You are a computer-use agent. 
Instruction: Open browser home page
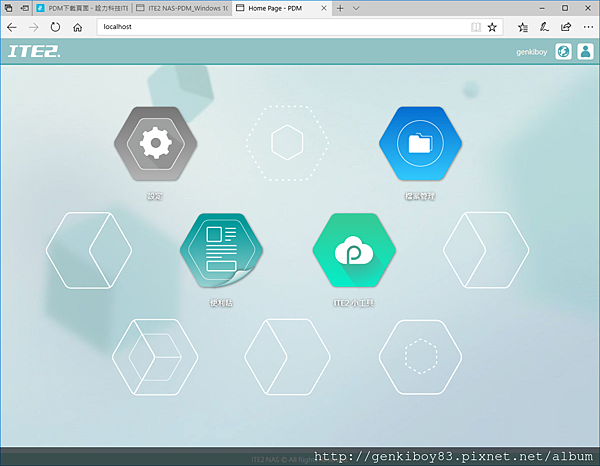tap(78, 27)
